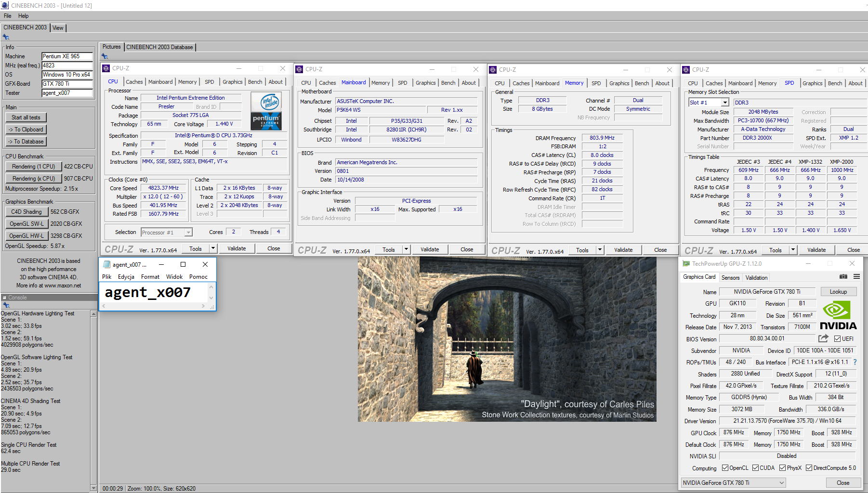Click Validate in the Memory CPU-Z window
868x493 pixels.
click(x=623, y=250)
